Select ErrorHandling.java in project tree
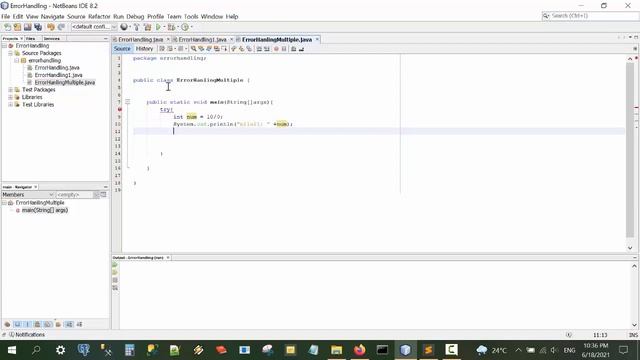 coord(57,68)
